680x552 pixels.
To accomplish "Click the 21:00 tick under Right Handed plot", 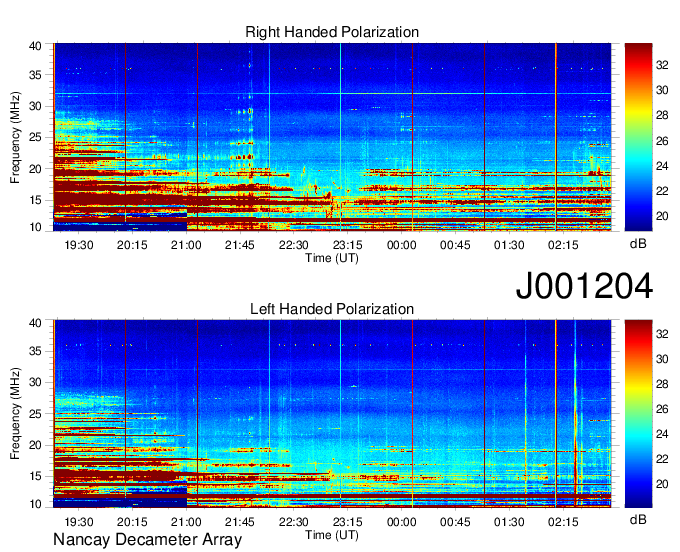I will 186,245.
